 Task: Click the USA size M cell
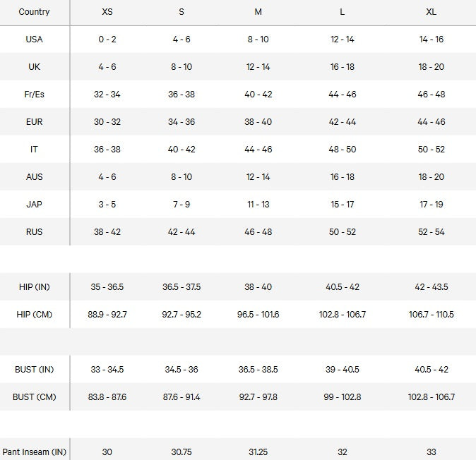(x=258, y=40)
